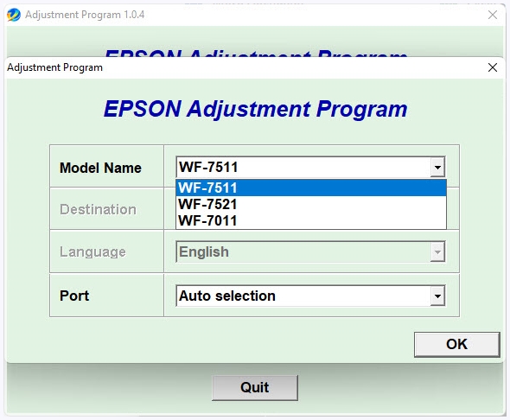Pick WF-7011 from the model list
This screenshot has width=510, height=420.
click(311, 220)
